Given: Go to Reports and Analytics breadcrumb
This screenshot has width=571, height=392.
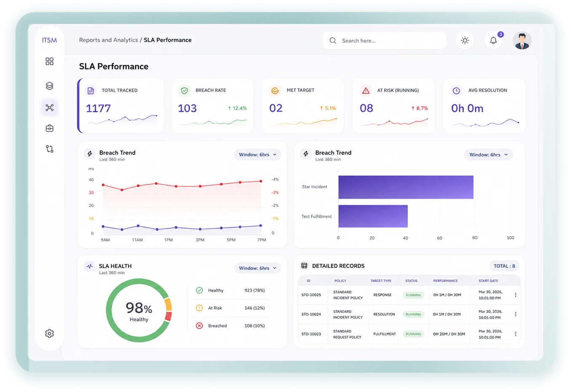Looking at the screenshot, I should pyautogui.click(x=108, y=40).
